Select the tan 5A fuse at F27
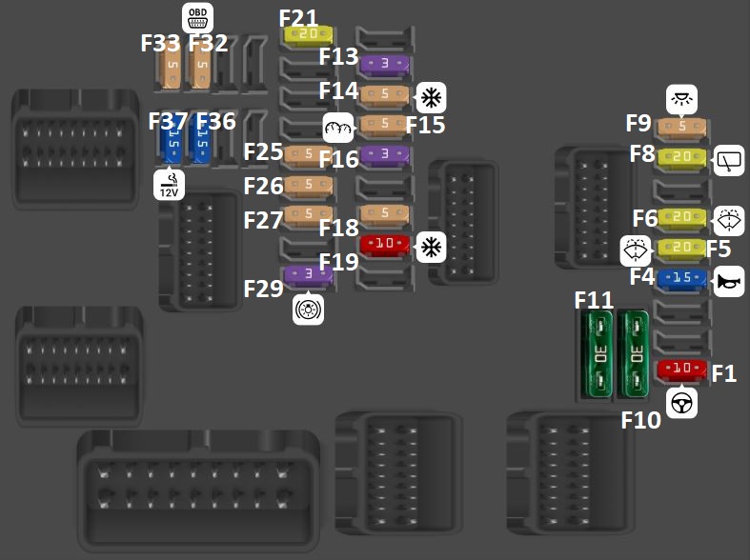 tap(308, 214)
